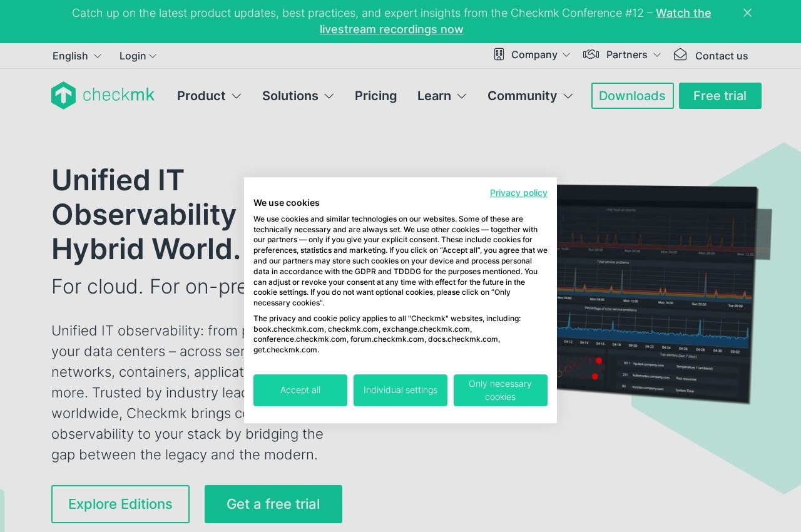Click the checkmk wordmark text

118,95
